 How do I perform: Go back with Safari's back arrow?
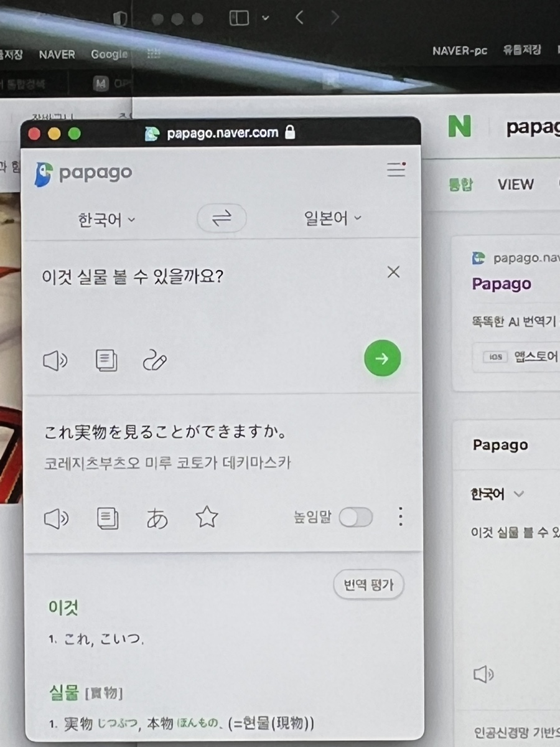point(299,18)
